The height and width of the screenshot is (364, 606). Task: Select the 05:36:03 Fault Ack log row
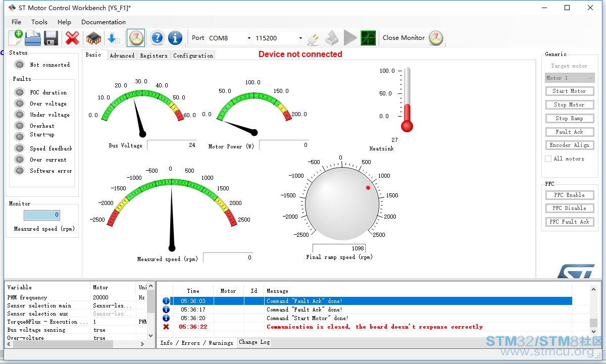click(x=367, y=301)
